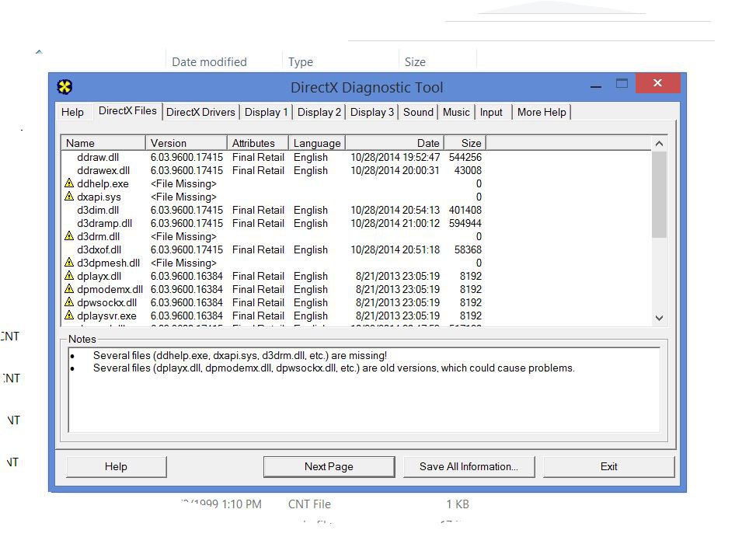Click dpmodemx.dll file name
756x544 pixels.
pos(110,289)
